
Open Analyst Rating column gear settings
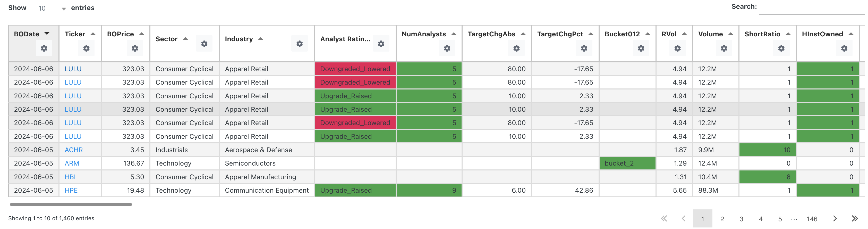(381, 44)
